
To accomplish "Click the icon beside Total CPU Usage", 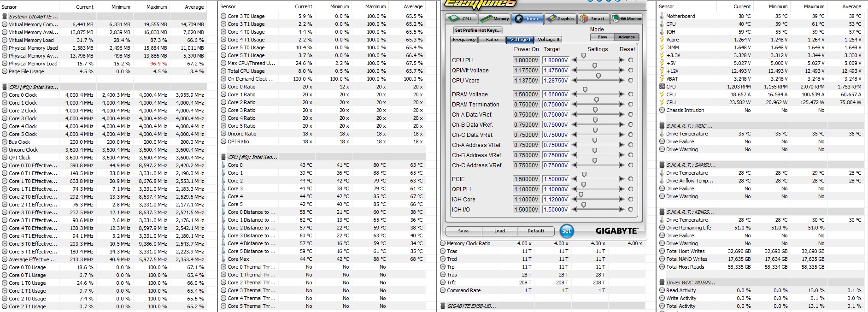I will 223,71.
